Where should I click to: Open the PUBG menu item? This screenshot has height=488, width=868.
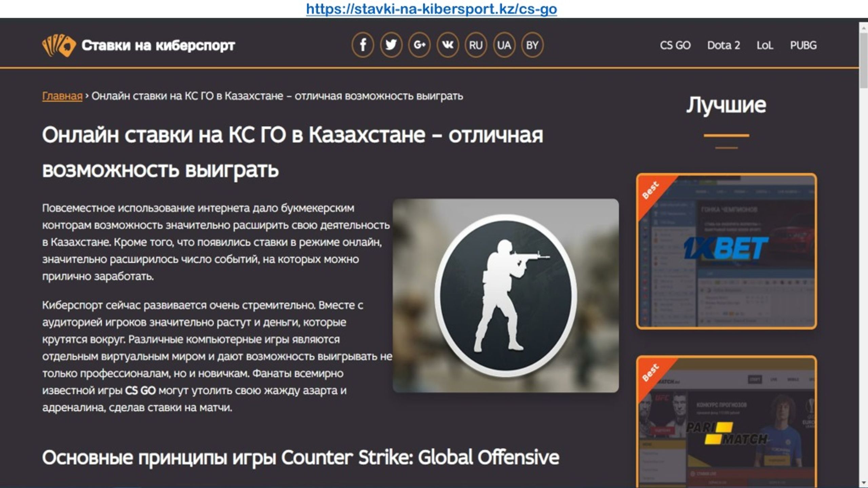pyautogui.click(x=803, y=45)
